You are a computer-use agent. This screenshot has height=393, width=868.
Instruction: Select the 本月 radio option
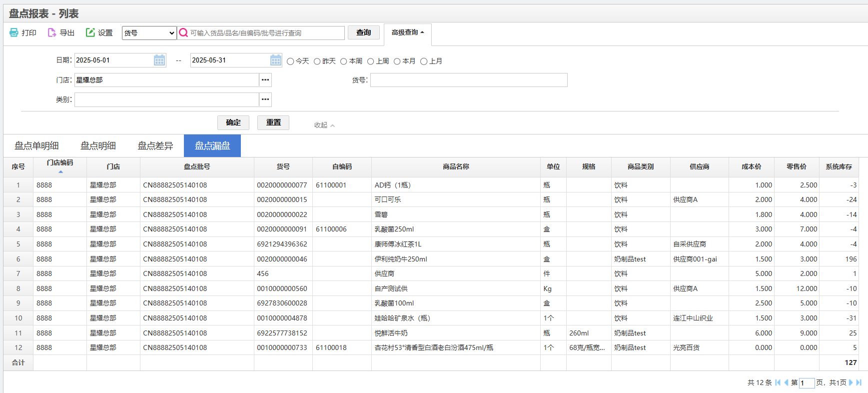[397, 61]
